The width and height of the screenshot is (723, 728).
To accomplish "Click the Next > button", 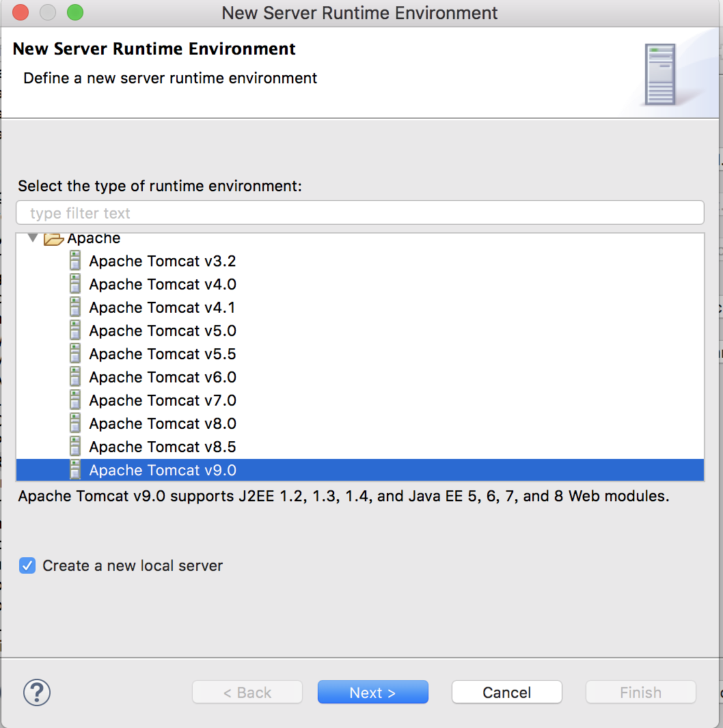I will pos(372,692).
